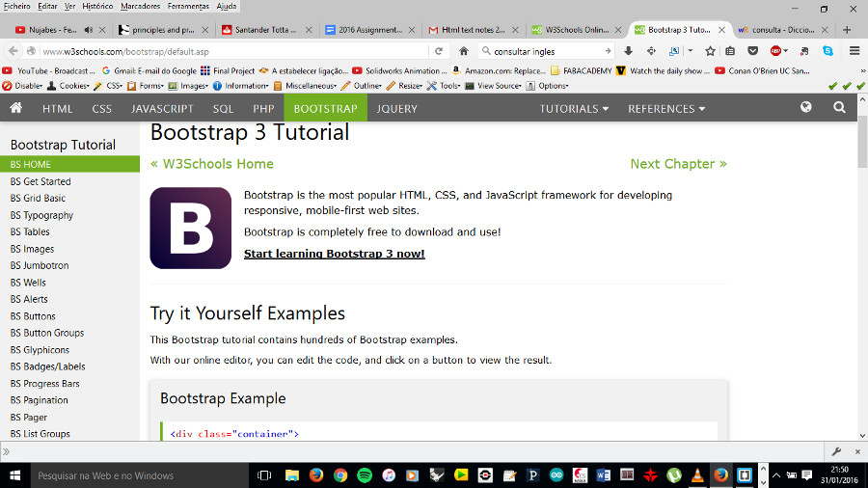The height and width of the screenshot is (488, 868).
Task: Open the Marcadores menu
Action: click(141, 6)
